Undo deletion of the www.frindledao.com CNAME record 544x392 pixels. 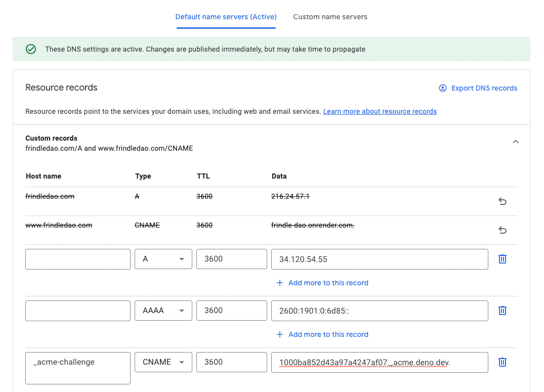503,230
